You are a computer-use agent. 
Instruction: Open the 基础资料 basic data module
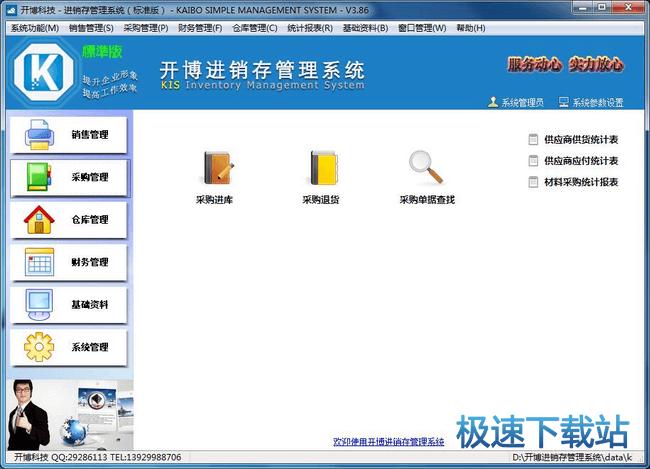point(69,304)
